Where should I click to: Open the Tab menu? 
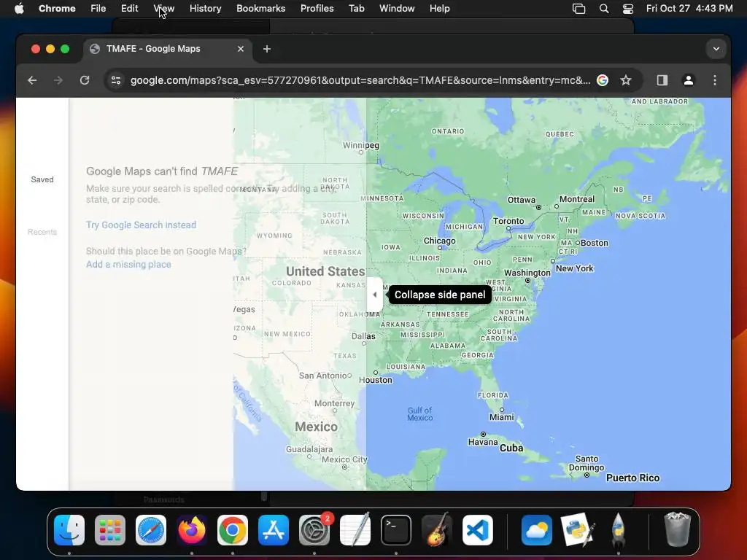[356, 9]
